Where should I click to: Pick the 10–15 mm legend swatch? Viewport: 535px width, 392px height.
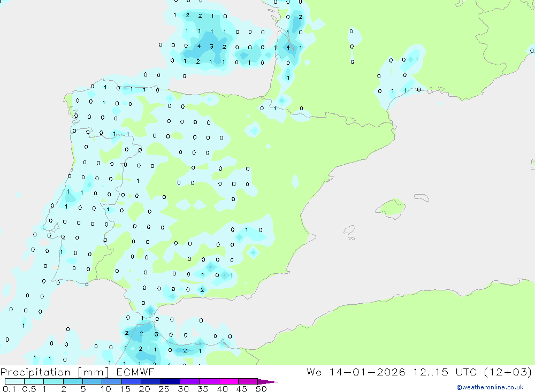click(x=112, y=381)
